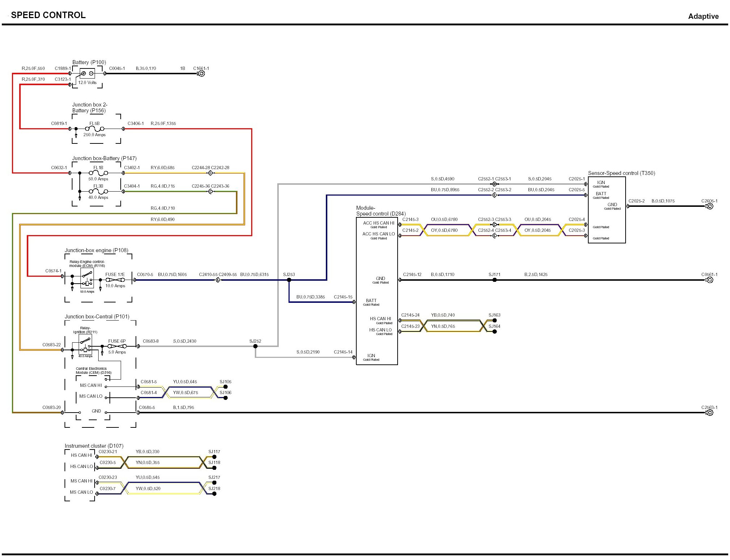Select the Instrument cluster (D107) label
This screenshot has width=730, height=560.
[94, 446]
